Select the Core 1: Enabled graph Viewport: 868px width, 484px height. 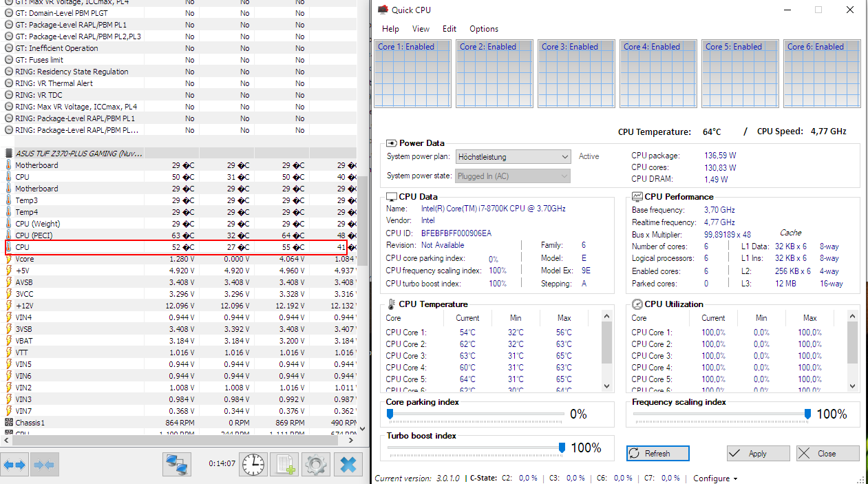412,74
